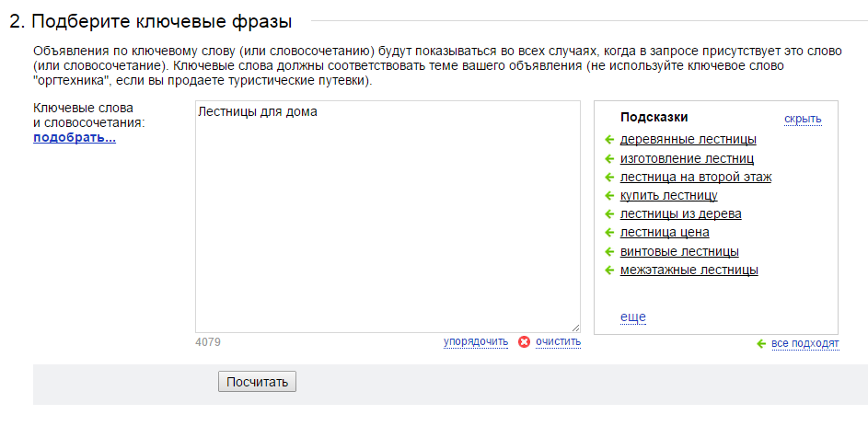Click inside the keywords text area

point(388,216)
